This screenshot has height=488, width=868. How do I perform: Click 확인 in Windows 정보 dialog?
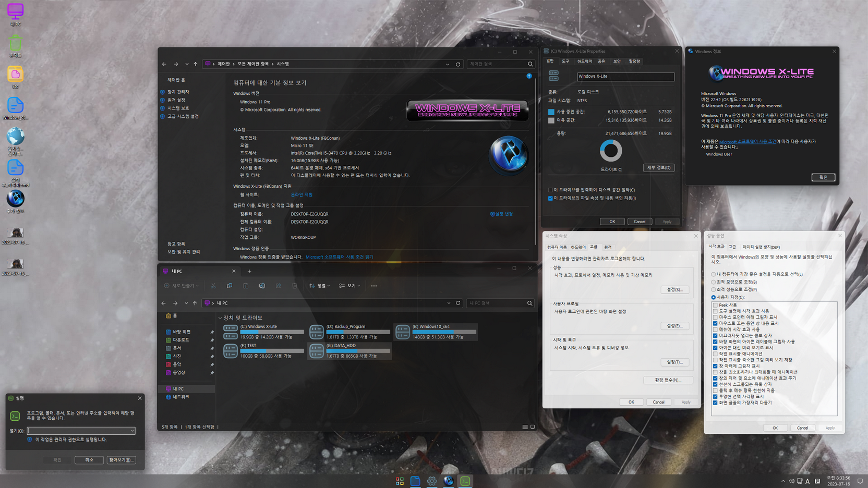click(823, 177)
